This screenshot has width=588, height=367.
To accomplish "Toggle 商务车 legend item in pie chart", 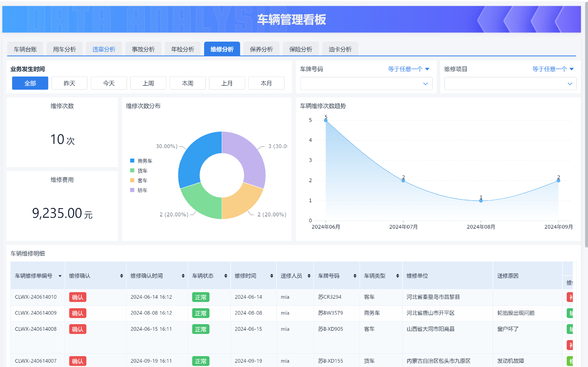I will pyautogui.click(x=141, y=161).
